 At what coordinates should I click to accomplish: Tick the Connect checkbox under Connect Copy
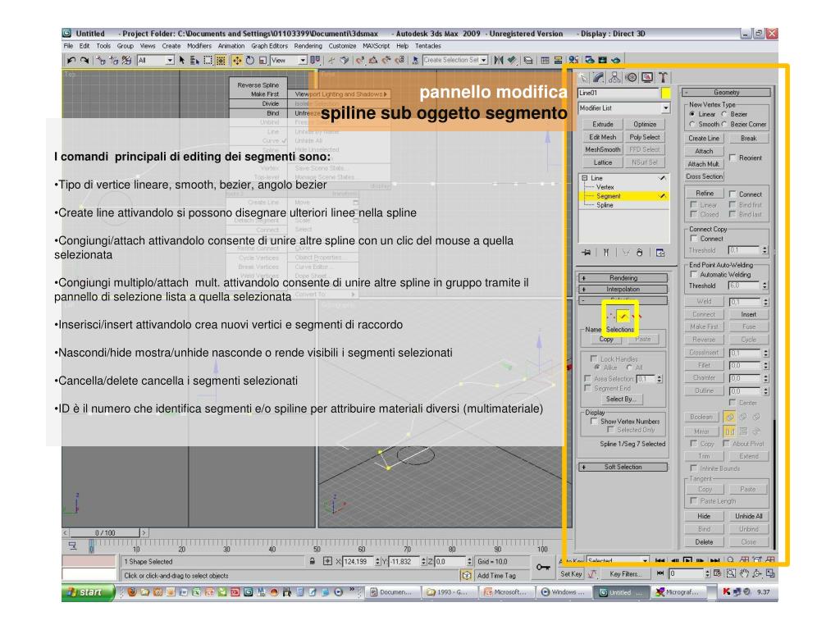[694, 239]
